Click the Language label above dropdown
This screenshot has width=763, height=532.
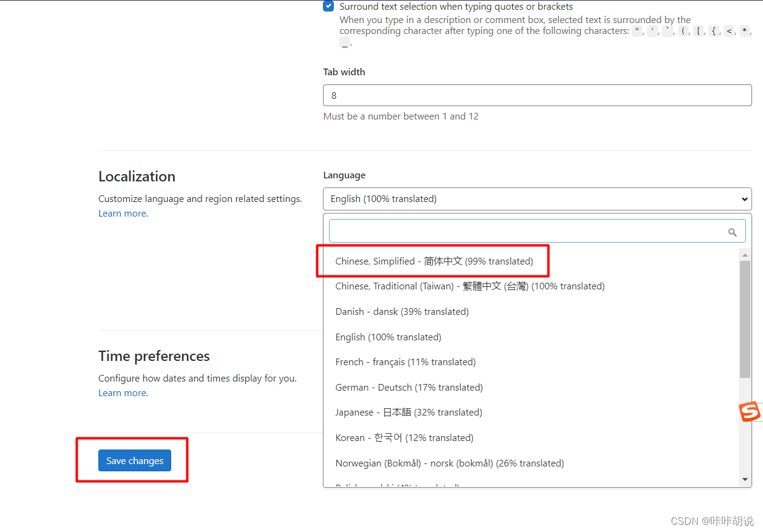344,175
